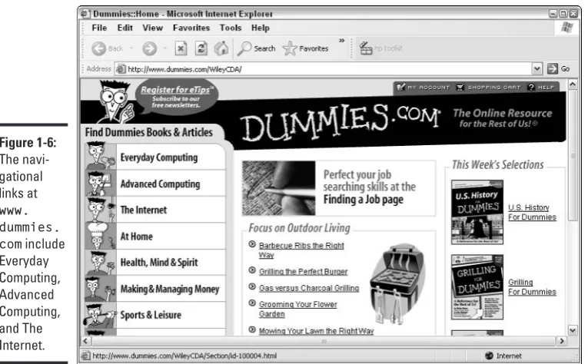This screenshot has height=364, width=588.
Task: Click the horizontal scrollbar right arrow
Action: 562,341
